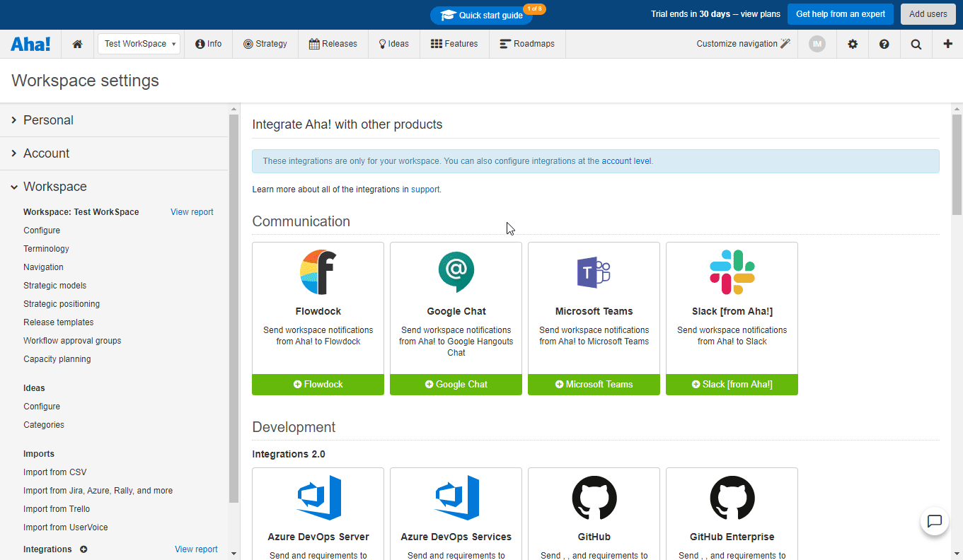Click the main scrollbar down arrow

pos(957,554)
